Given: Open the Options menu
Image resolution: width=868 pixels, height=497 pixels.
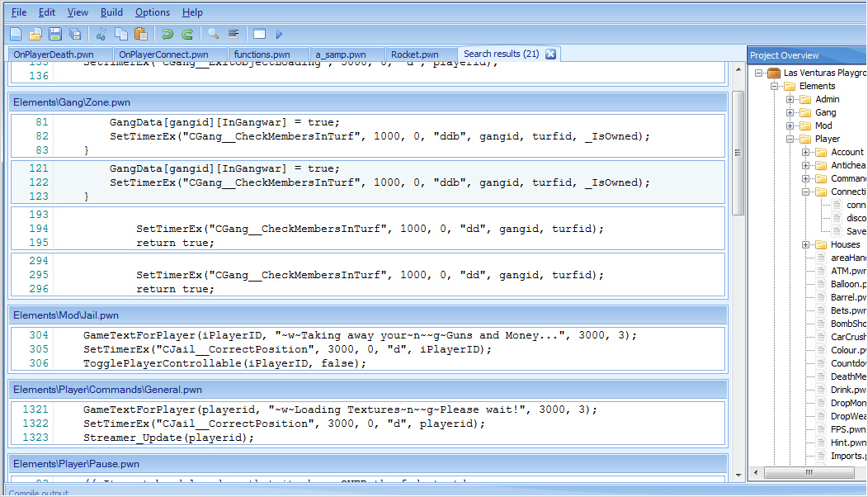Looking at the screenshot, I should (152, 12).
